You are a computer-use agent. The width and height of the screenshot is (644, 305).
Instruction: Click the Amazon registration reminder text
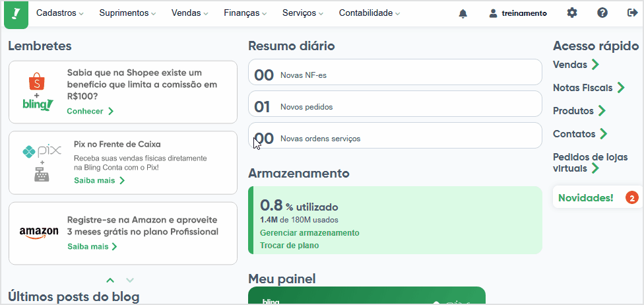[143, 226]
